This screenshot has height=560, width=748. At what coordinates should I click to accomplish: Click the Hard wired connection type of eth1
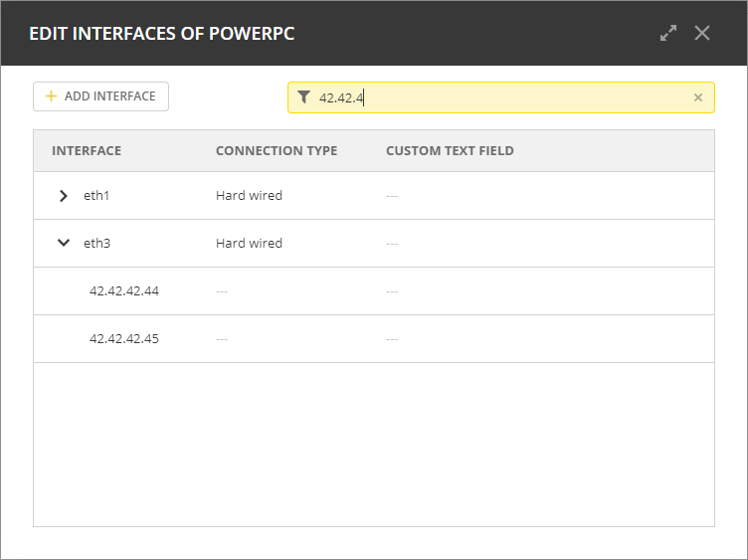click(x=249, y=196)
